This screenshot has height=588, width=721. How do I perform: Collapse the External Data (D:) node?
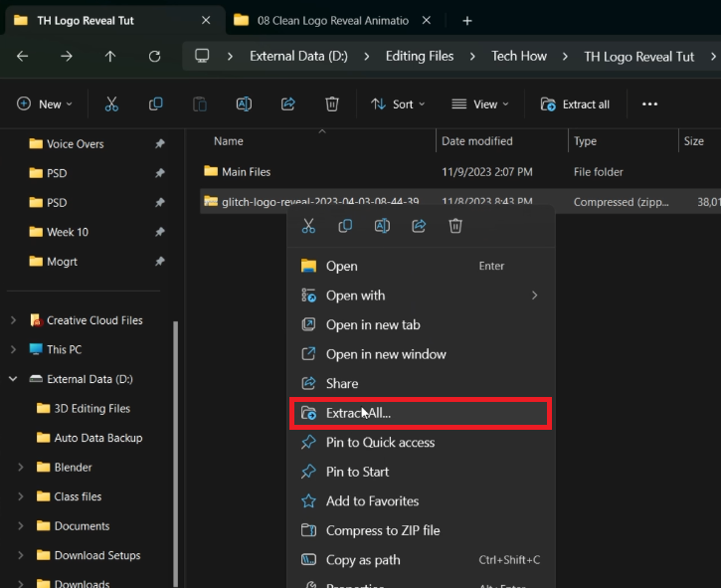(x=13, y=379)
